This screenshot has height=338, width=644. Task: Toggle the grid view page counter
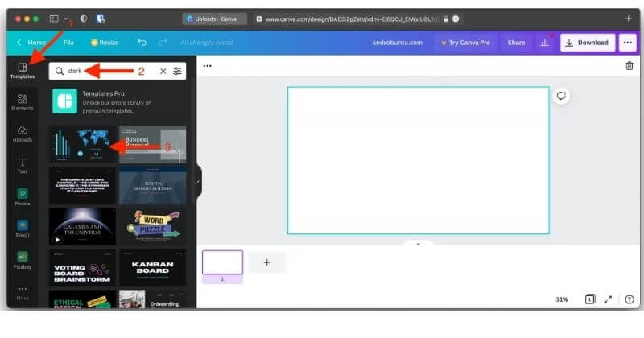(x=589, y=299)
